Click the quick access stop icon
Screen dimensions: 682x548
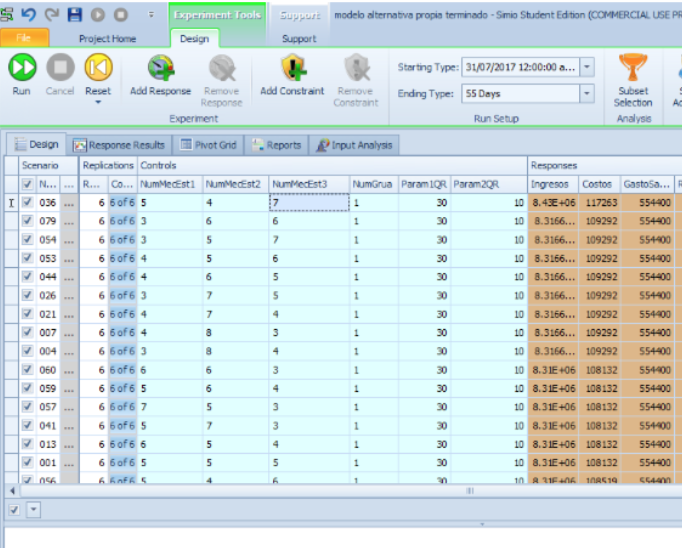pyautogui.click(x=121, y=15)
